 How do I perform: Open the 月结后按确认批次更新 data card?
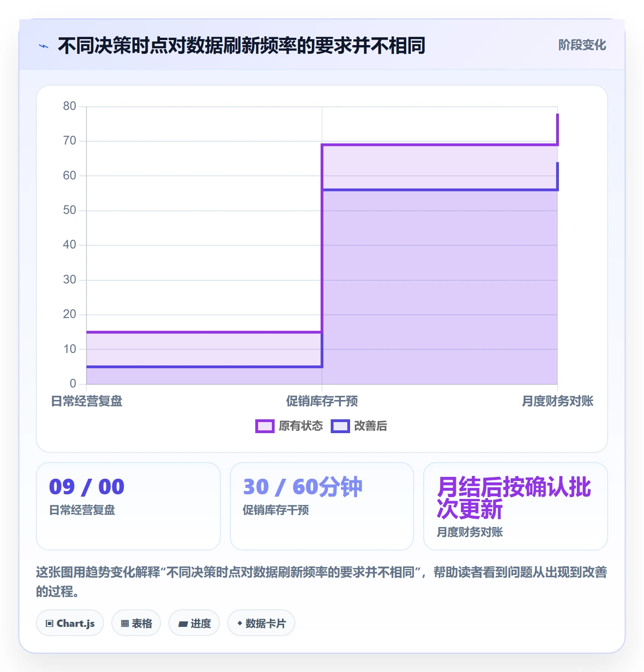[516, 506]
